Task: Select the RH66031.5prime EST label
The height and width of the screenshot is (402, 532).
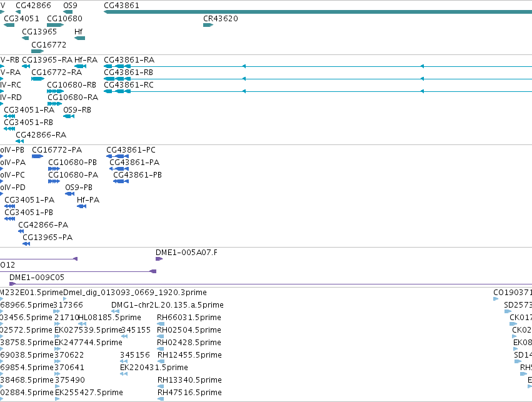Action: coord(189,318)
